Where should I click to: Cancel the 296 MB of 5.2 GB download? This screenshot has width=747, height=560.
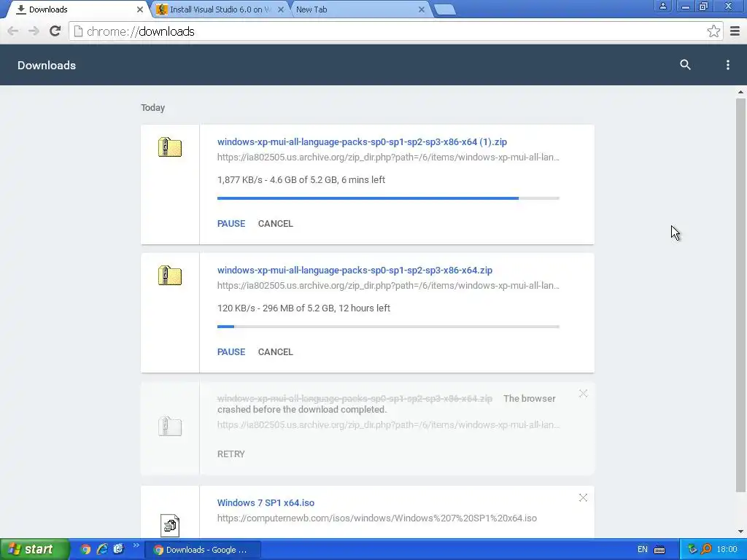275,352
